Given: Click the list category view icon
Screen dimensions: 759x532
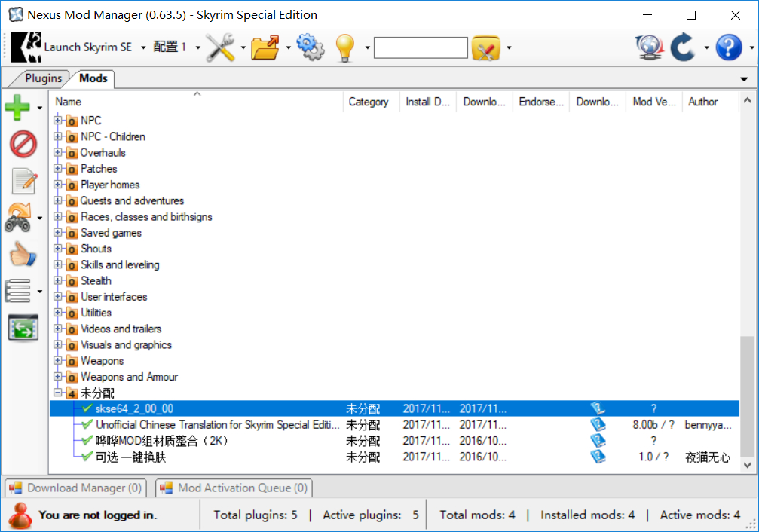Looking at the screenshot, I should tap(18, 291).
